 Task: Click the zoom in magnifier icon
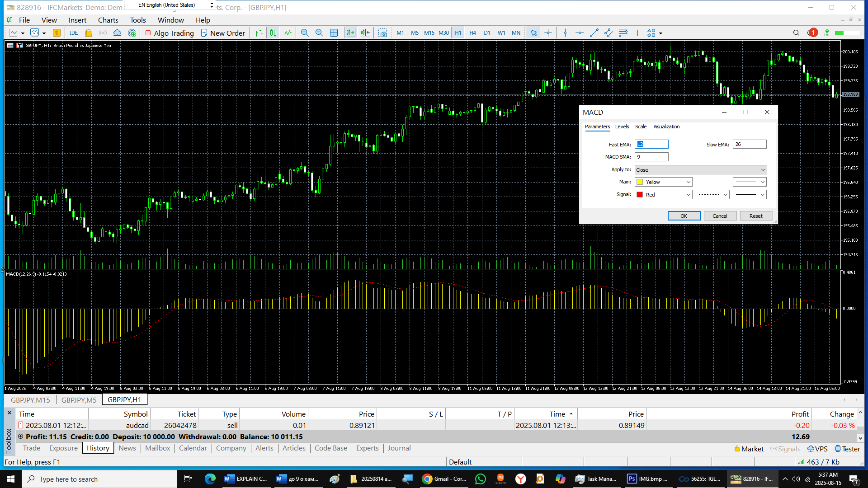click(305, 33)
